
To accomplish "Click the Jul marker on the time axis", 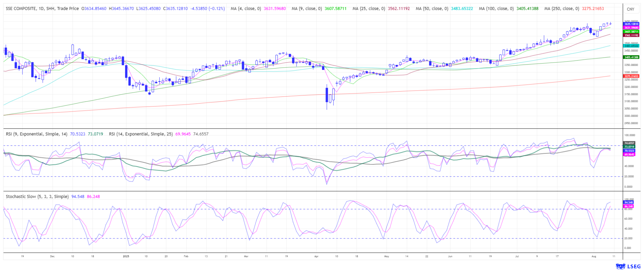I will 517,256.
